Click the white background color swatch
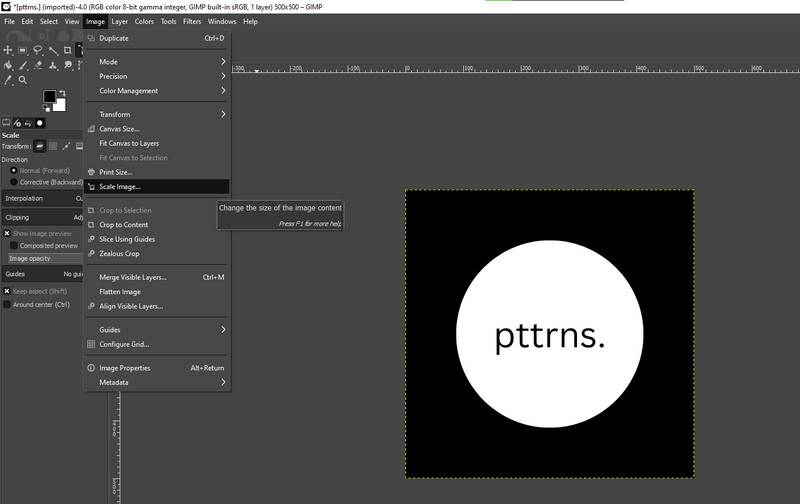Viewport: 800px width, 504px height. 61,106
